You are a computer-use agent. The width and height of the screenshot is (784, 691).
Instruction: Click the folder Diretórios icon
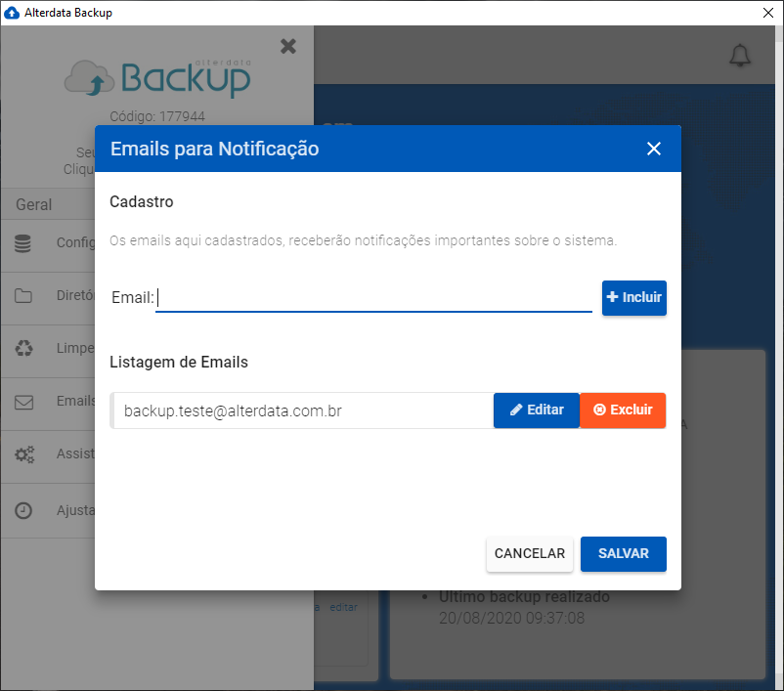(x=23, y=295)
